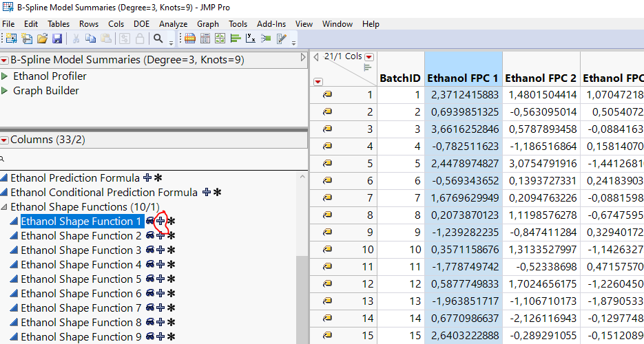
Task: Click the Cut scissors icon
Action: [x=76, y=39]
